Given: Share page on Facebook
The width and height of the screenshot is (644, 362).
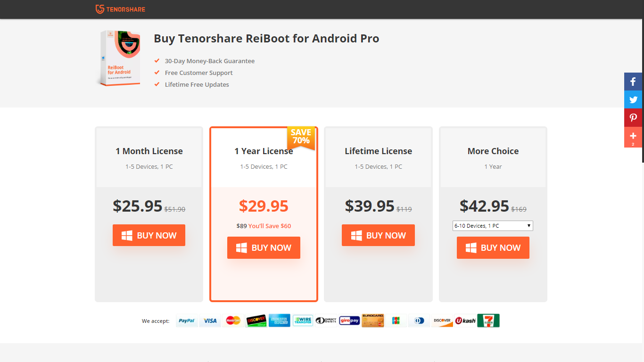Looking at the screenshot, I should [x=633, y=82].
